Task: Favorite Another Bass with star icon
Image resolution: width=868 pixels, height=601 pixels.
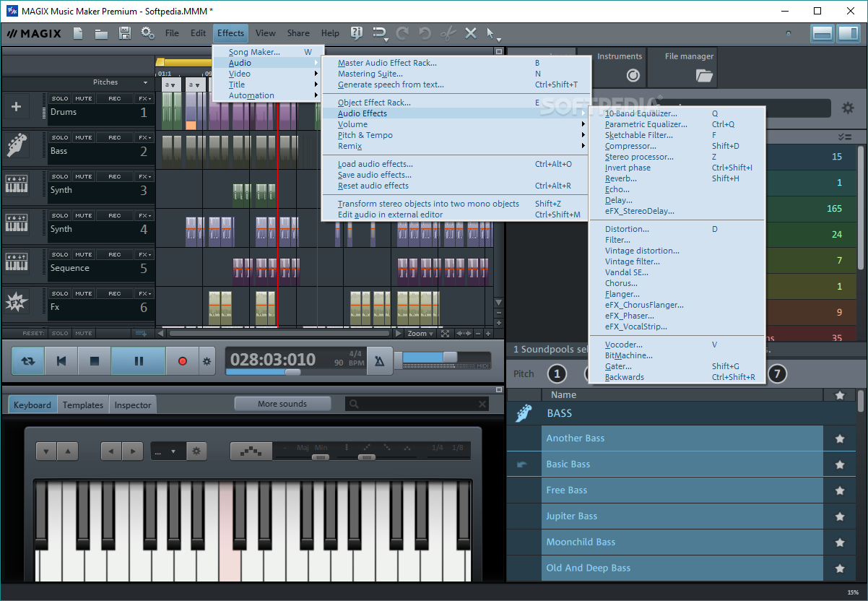Action: click(x=840, y=438)
